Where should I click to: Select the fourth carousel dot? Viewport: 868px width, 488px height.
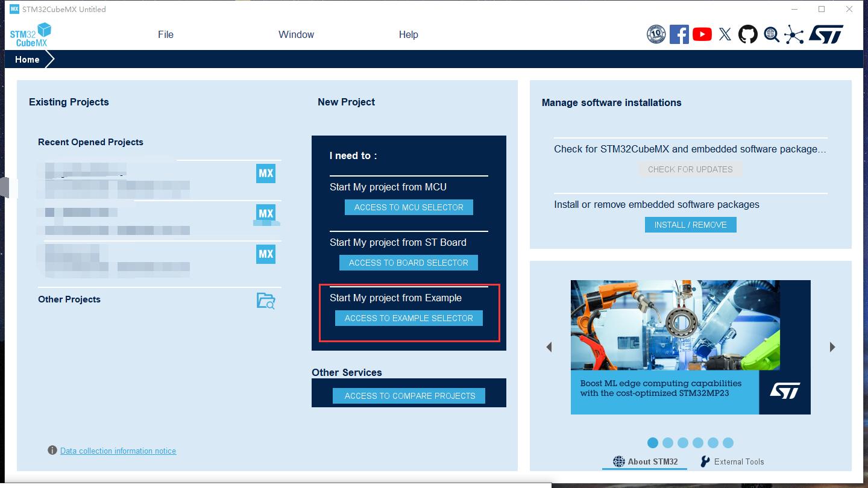click(698, 443)
